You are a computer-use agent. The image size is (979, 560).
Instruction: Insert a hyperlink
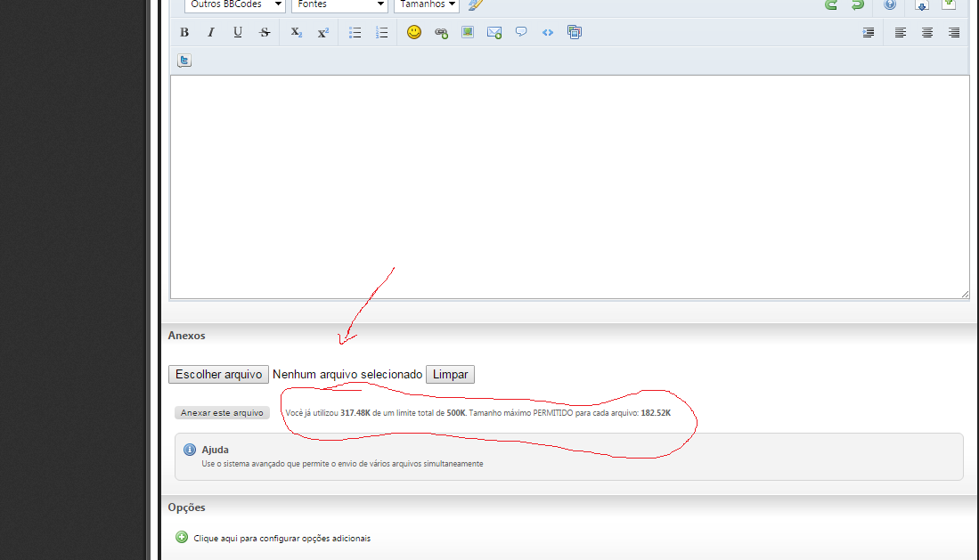click(x=441, y=32)
